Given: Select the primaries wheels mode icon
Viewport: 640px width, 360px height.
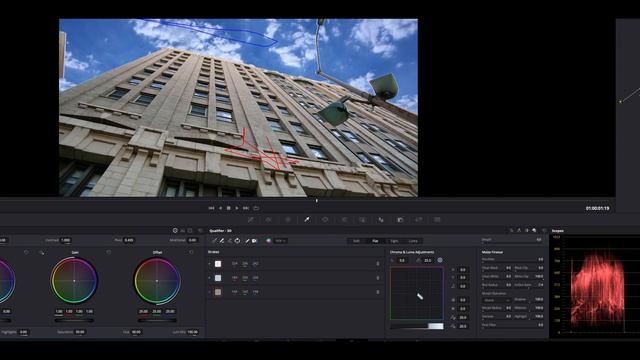Looking at the screenshot, I should [x=175, y=231].
